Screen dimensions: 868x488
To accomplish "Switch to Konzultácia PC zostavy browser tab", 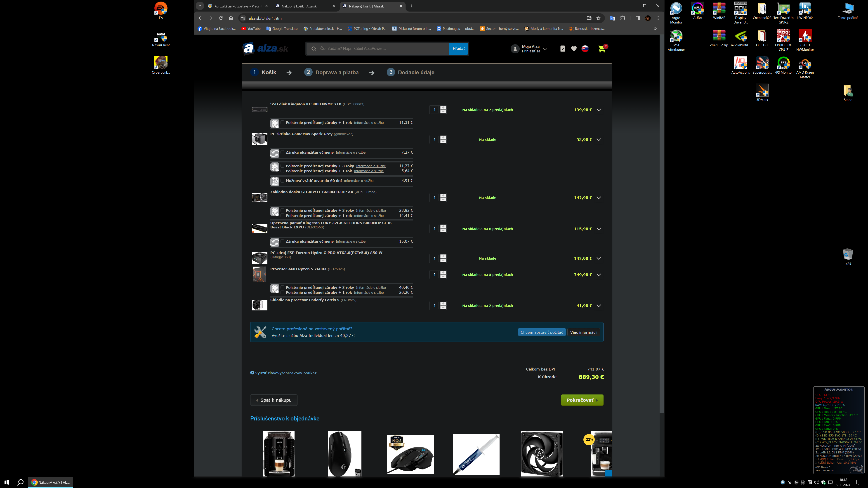I will (237, 6).
